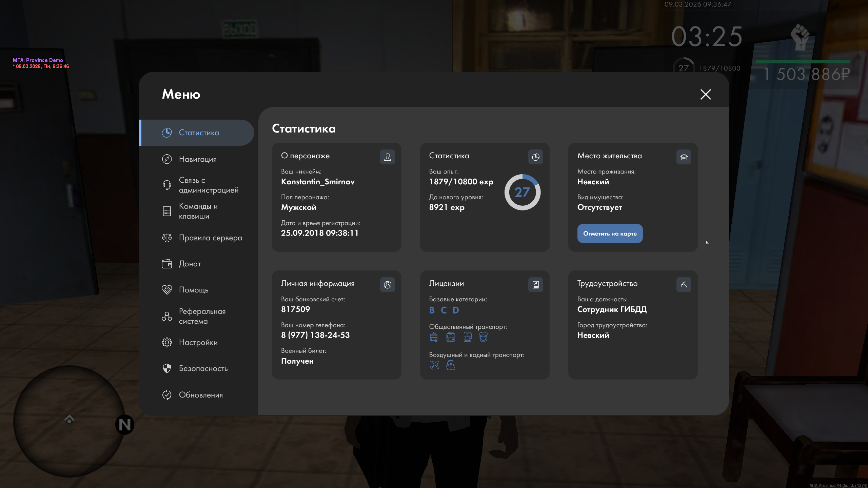Click the category D license letter
868x488 pixels.
pyautogui.click(x=456, y=310)
